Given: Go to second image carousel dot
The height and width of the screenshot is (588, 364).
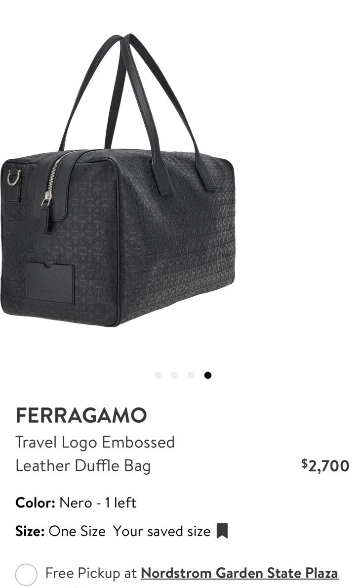Looking at the screenshot, I should tap(174, 375).
